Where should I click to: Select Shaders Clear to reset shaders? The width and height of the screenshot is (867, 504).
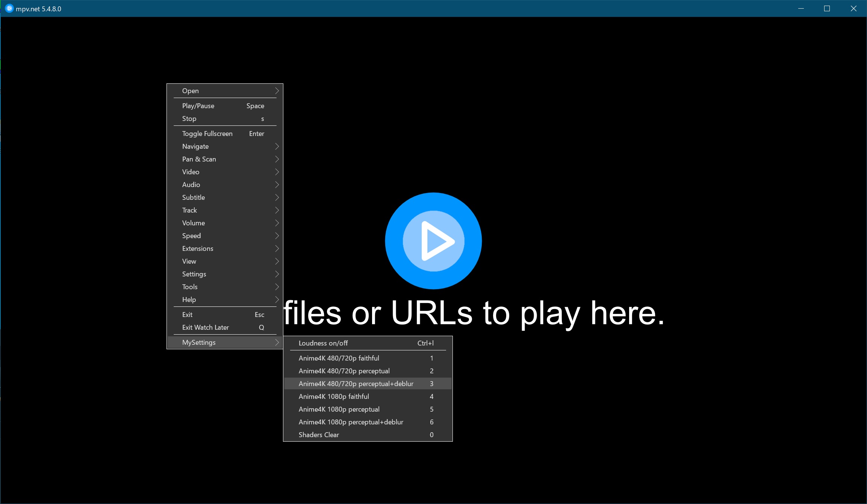[x=318, y=435]
